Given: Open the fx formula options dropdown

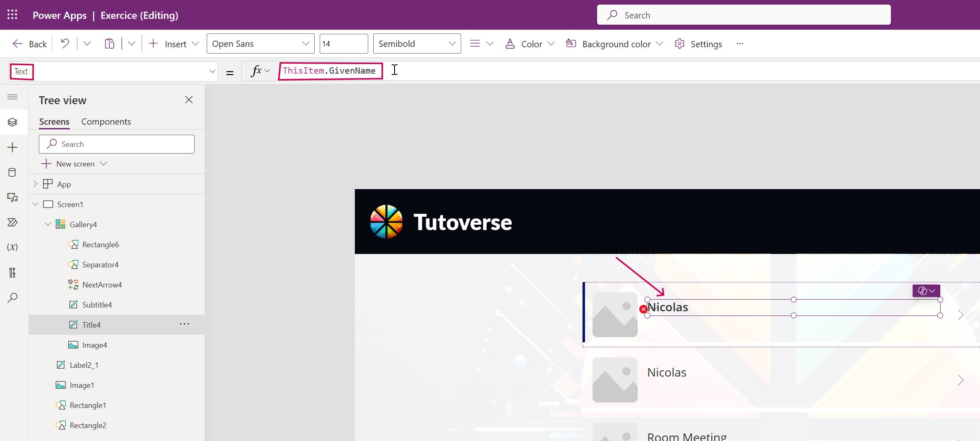Looking at the screenshot, I should [260, 71].
